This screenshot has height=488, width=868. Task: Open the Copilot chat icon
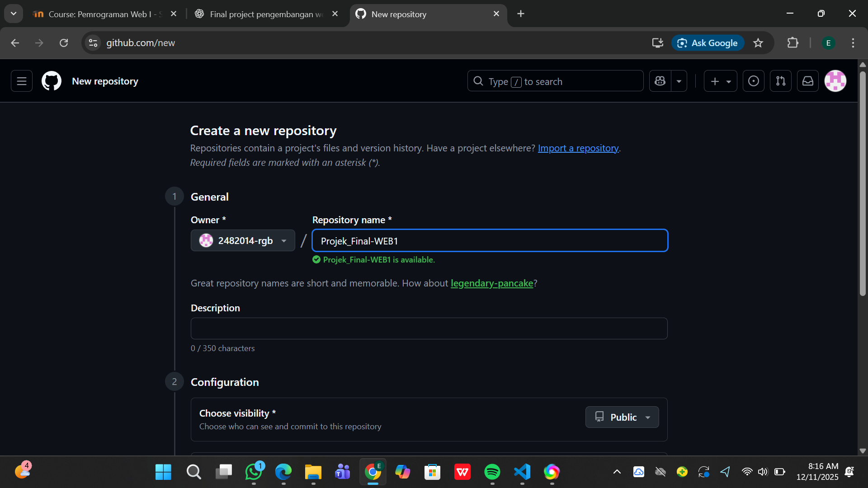tap(660, 81)
